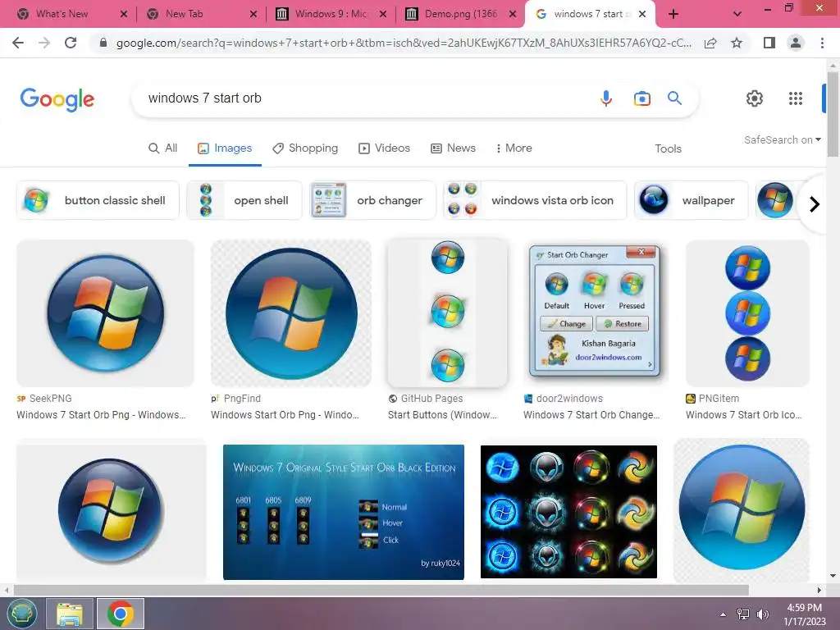Open Chrome side panel
Screen dimensions: 840x630
769,43
